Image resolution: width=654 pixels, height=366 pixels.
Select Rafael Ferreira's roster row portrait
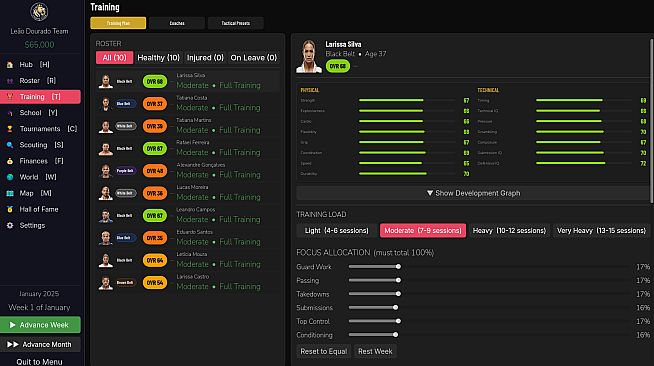click(106, 149)
